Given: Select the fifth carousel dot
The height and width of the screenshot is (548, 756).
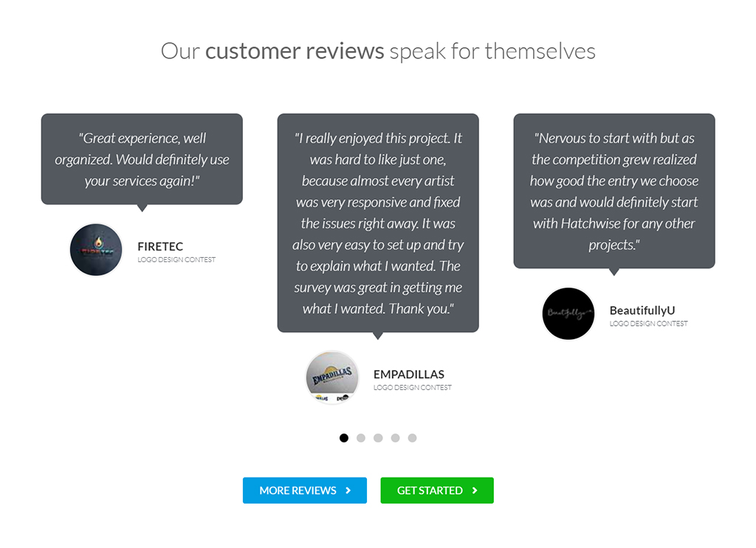Looking at the screenshot, I should [x=412, y=438].
